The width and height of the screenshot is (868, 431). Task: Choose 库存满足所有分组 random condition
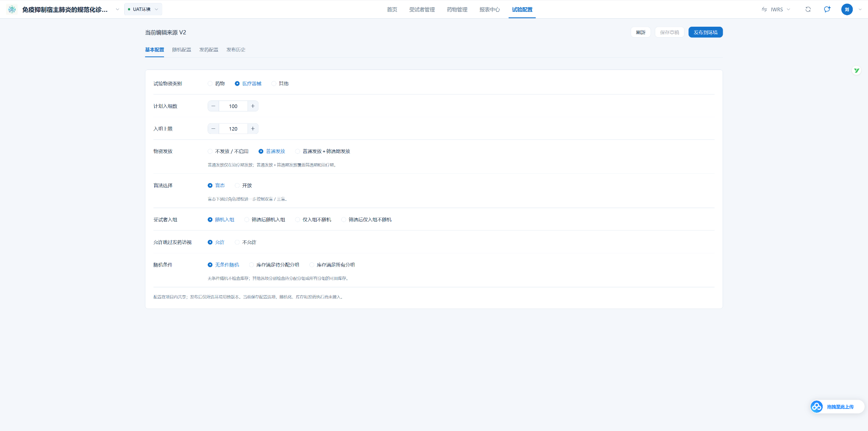332,265
